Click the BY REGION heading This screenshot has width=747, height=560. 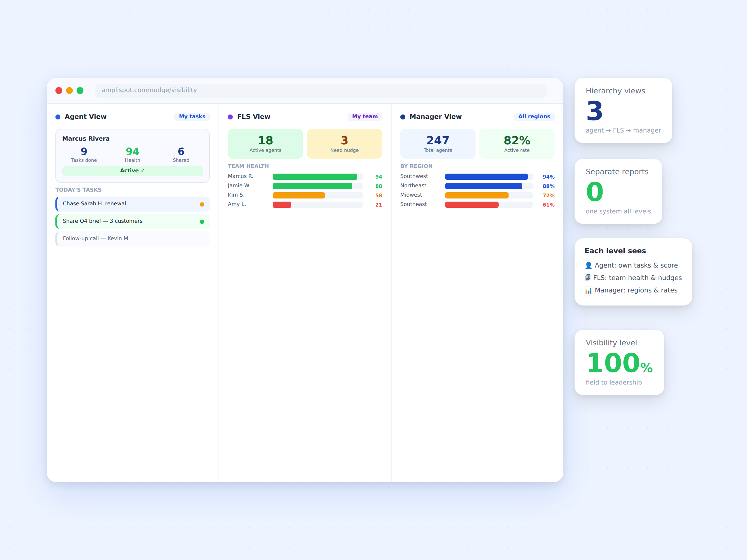416,166
